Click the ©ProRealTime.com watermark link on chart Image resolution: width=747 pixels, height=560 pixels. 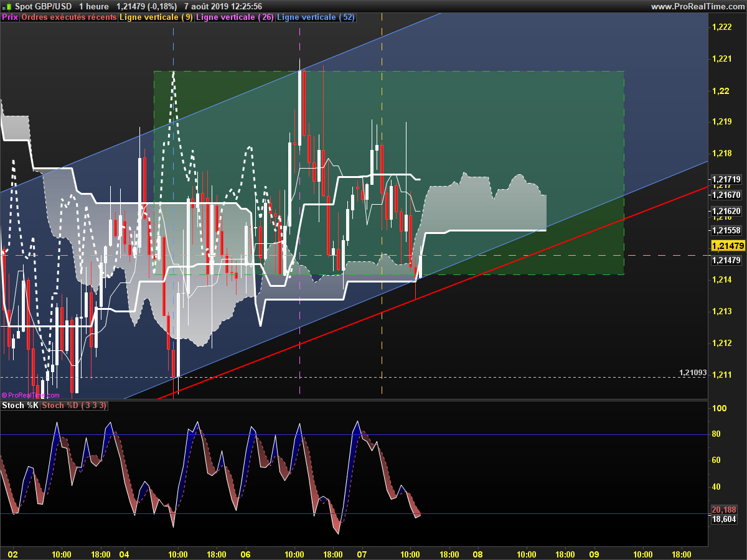coord(31,394)
